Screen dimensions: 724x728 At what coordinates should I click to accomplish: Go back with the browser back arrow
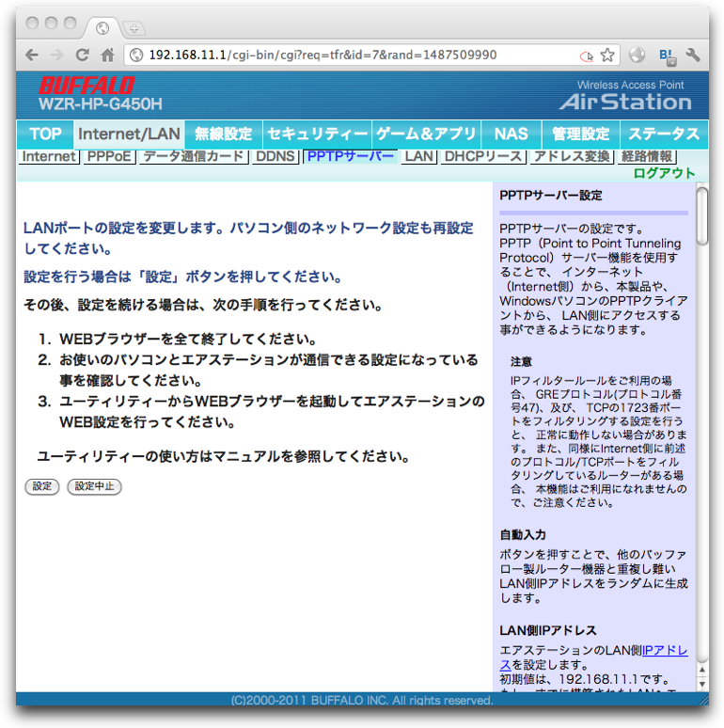pyautogui.click(x=32, y=55)
